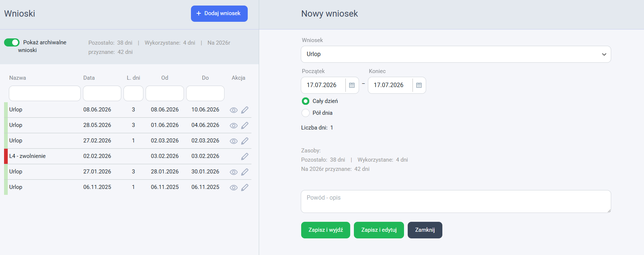Edit the L4 - zwolnienie request
The height and width of the screenshot is (255, 644).
tap(245, 156)
